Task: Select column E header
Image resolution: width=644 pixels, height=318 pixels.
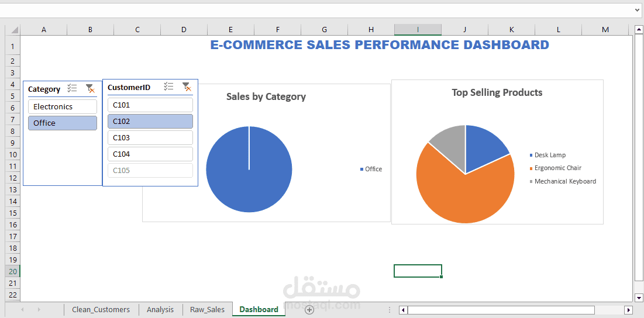Action: pos(231,30)
